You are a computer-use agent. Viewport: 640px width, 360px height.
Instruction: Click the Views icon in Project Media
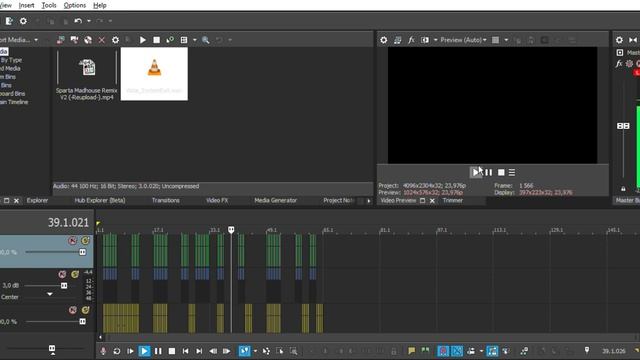pos(184,40)
